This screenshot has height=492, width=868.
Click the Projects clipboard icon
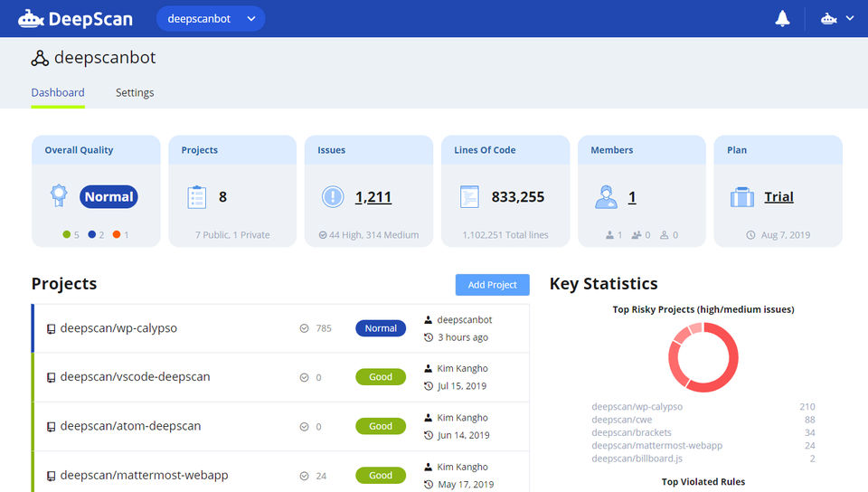[x=196, y=197]
